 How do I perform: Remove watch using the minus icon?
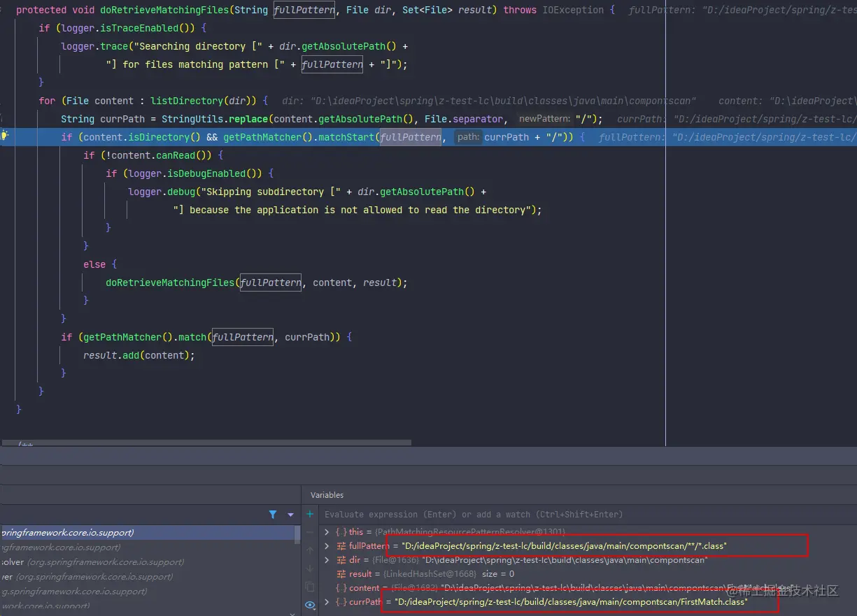[x=310, y=533]
